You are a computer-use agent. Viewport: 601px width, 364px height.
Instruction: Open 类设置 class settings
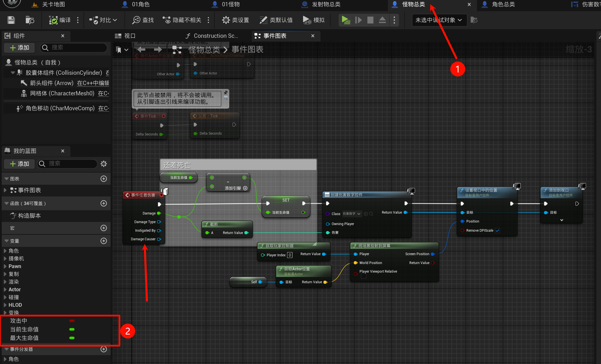235,20
